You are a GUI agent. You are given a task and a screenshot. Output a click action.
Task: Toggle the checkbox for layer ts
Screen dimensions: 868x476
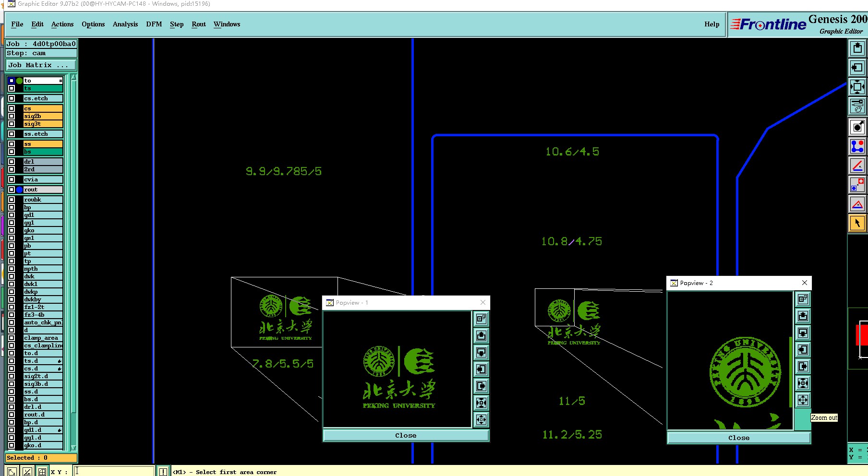point(12,88)
